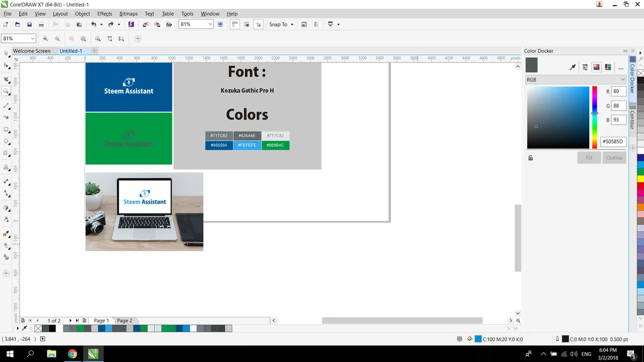Click the Import icon in the toolbar
The height and width of the screenshot is (362, 644).
pos(145,24)
